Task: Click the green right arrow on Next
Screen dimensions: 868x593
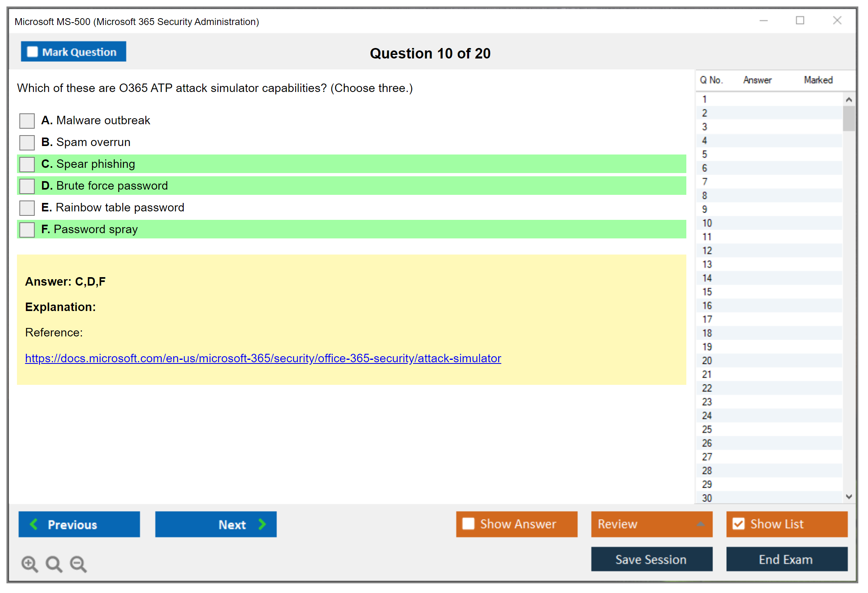Action: [262, 524]
